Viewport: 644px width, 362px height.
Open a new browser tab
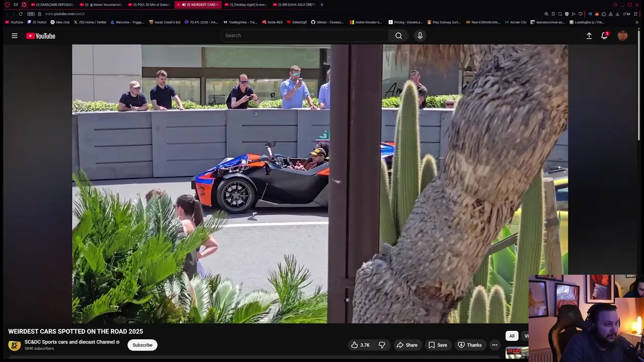tap(322, 5)
